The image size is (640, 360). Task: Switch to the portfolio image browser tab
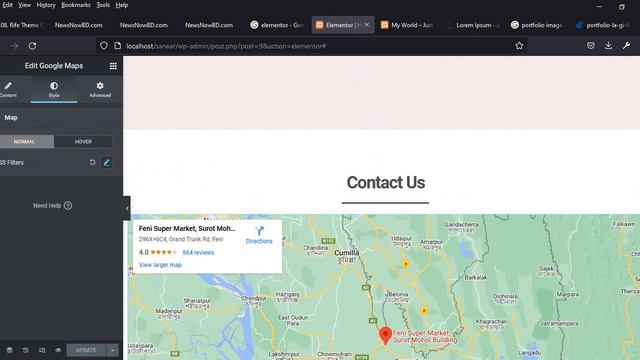tap(537, 25)
